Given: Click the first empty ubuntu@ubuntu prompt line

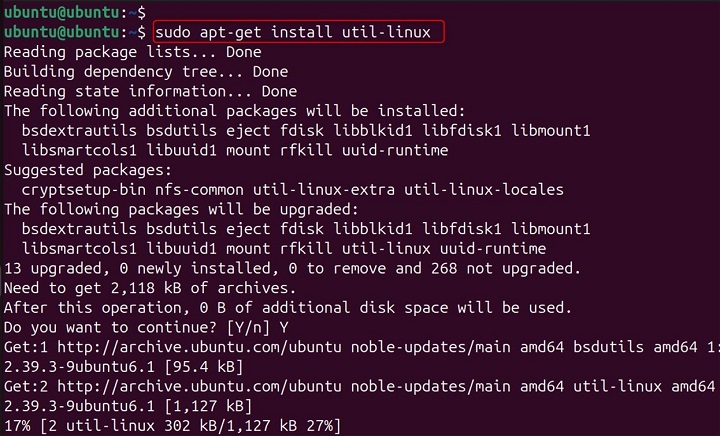Looking at the screenshot, I should pos(75,12).
